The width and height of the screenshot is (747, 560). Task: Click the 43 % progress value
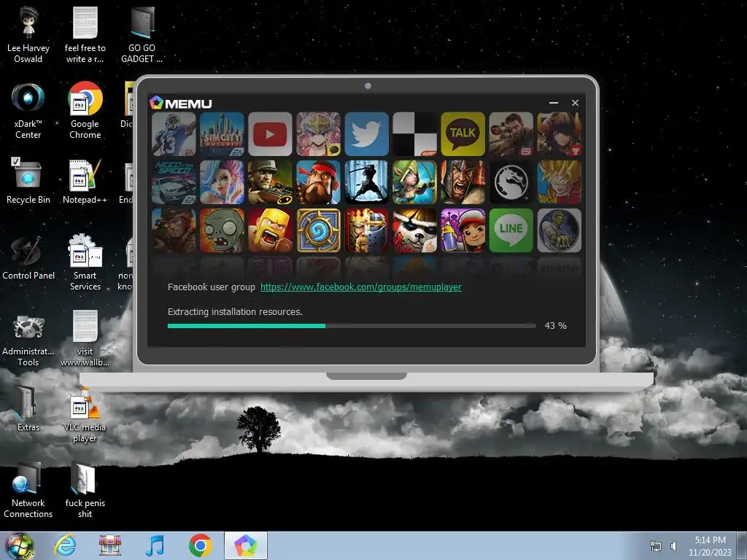pyautogui.click(x=555, y=326)
